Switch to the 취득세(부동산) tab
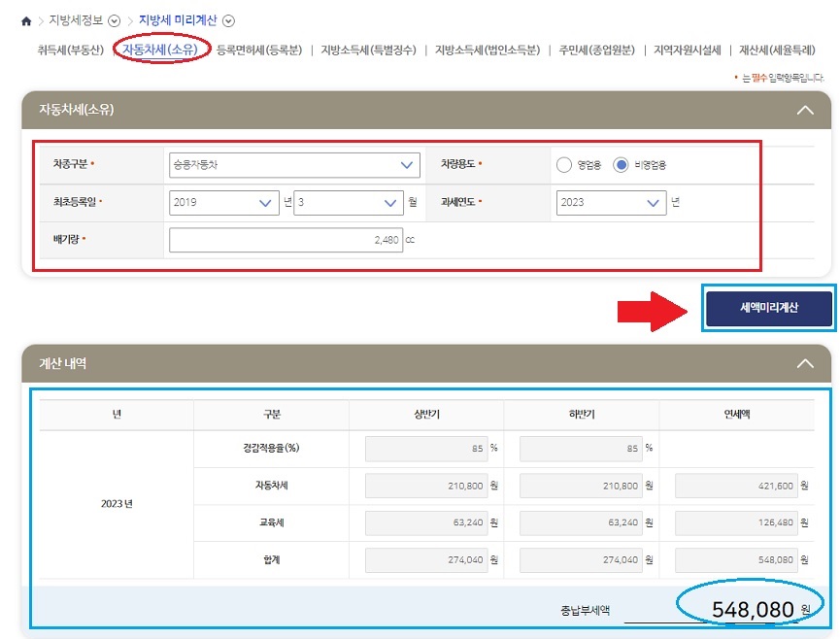The height and width of the screenshot is (639, 840). click(x=70, y=50)
